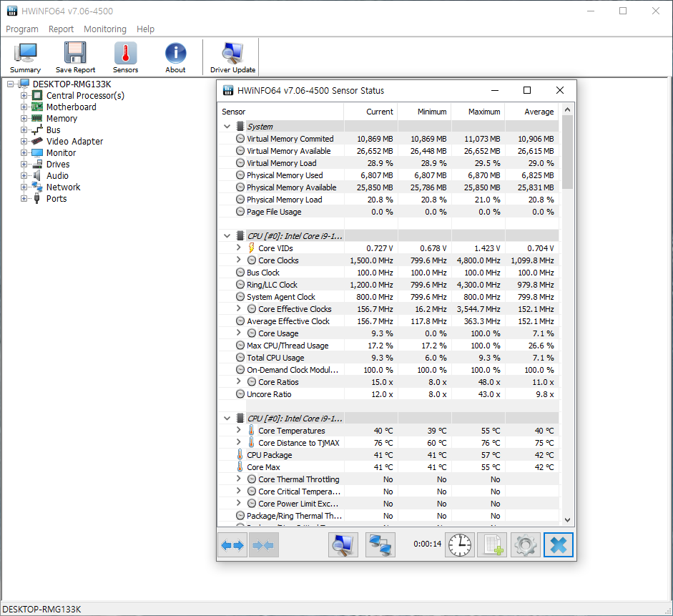Expand the Core Ratios sensor row

[239, 381]
